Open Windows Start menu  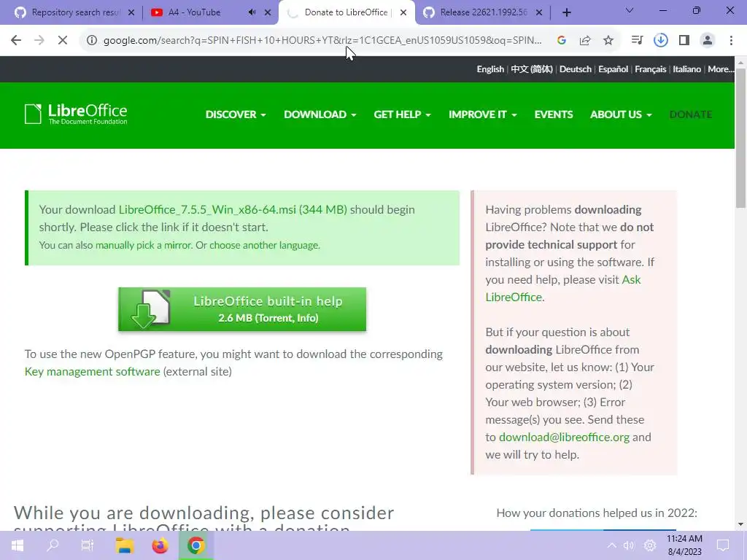coord(18,545)
